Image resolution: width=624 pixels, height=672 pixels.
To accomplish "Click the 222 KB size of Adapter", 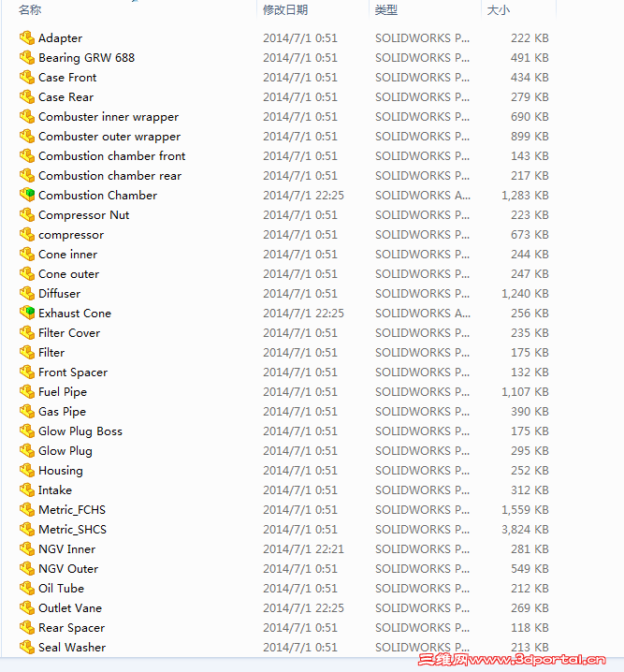I will tap(530, 37).
